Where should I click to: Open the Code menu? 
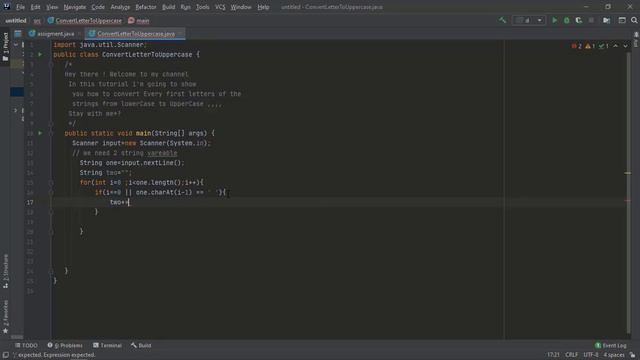pyautogui.click(x=98, y=7)
